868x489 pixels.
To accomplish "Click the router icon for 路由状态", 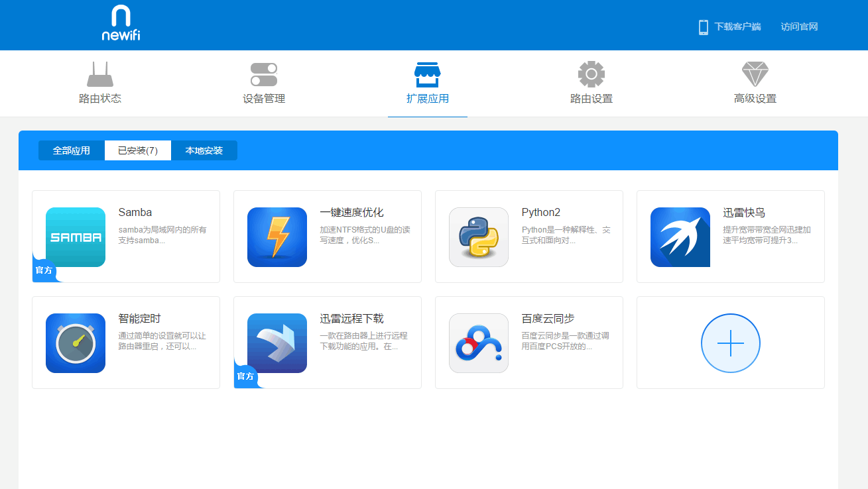I will click(x=100, y=74).
